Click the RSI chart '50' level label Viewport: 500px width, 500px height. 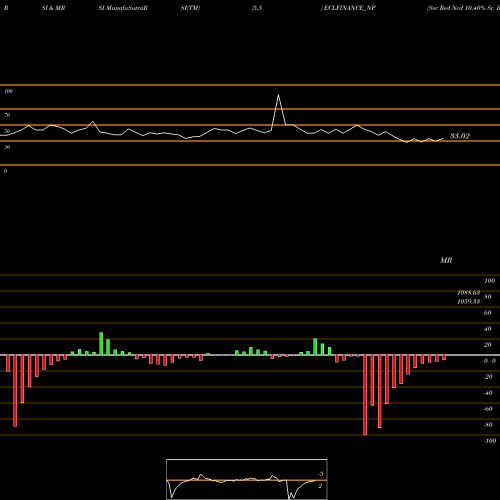[7, 131]
